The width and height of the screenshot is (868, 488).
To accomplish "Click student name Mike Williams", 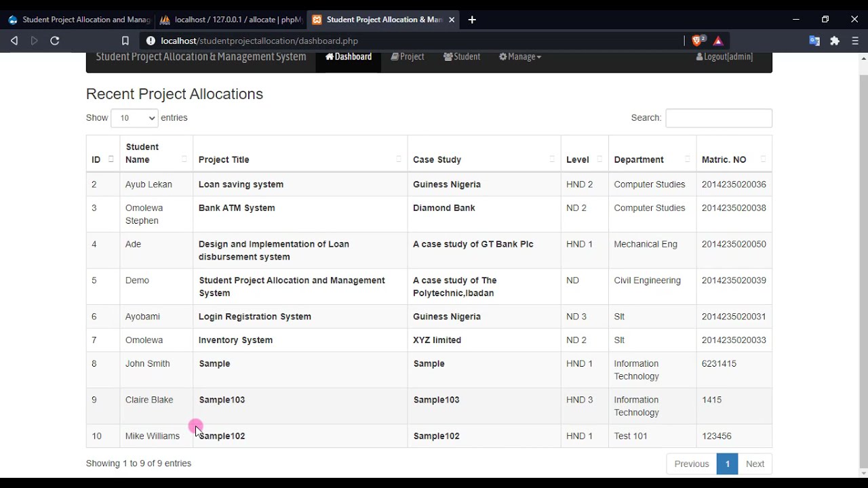I will 153,436.
